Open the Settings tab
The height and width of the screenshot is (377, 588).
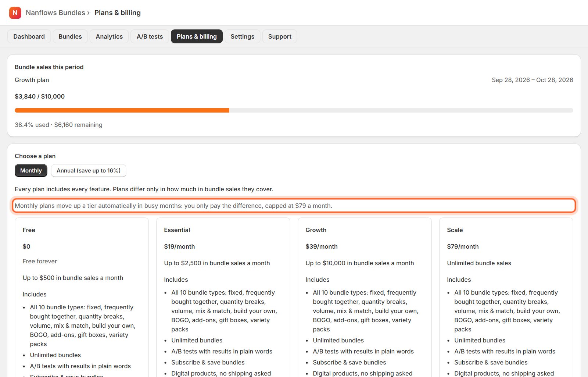pos(243,36)
